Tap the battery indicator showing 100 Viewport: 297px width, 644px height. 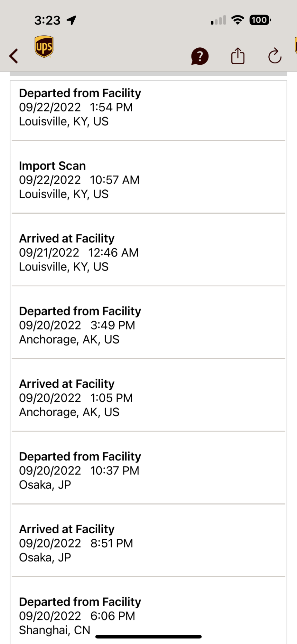coord(260,20)
